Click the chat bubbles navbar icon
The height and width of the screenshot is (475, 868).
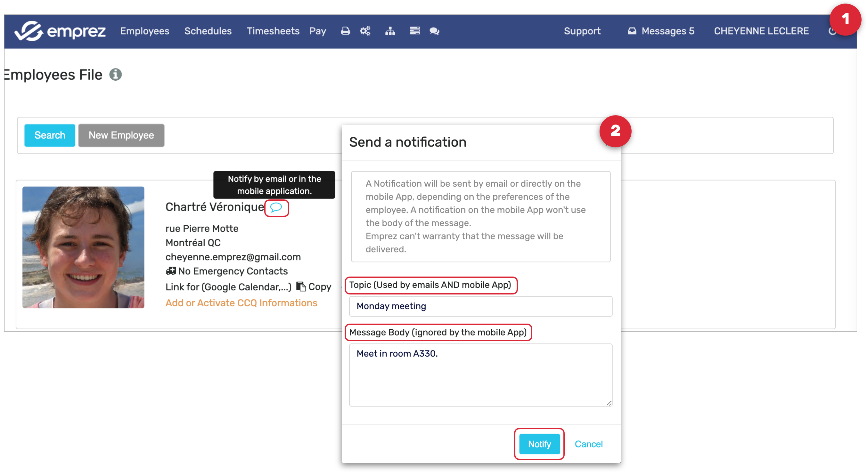434,31
